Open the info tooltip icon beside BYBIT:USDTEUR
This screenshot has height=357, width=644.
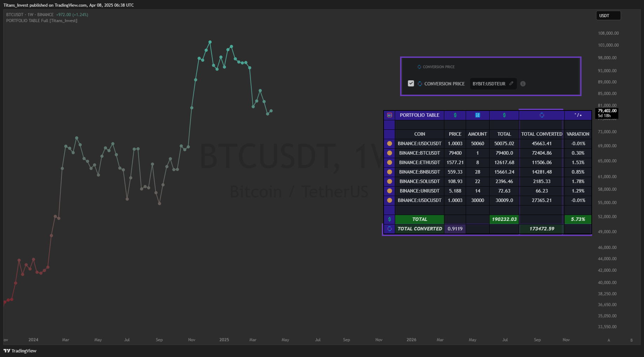[523, 83]
